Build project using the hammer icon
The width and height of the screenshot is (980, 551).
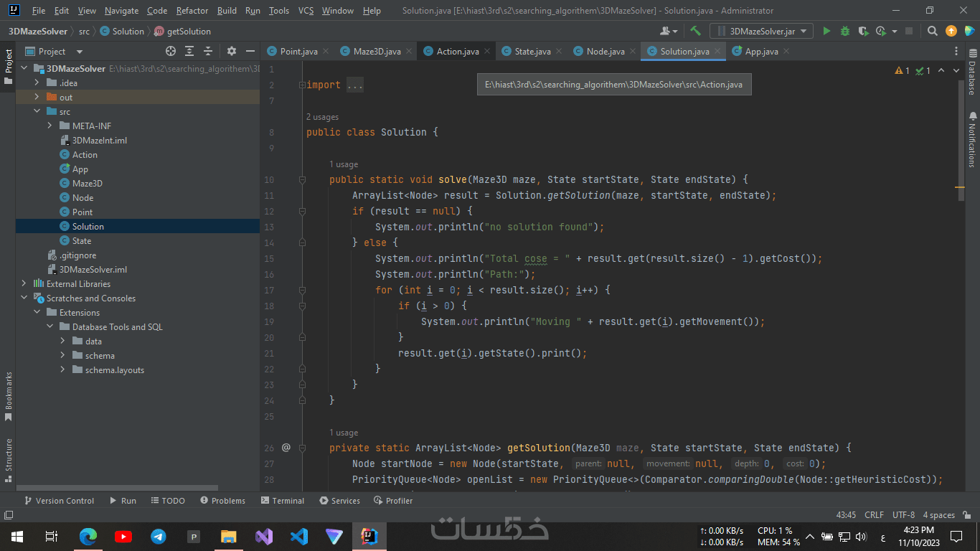(695, 31)
